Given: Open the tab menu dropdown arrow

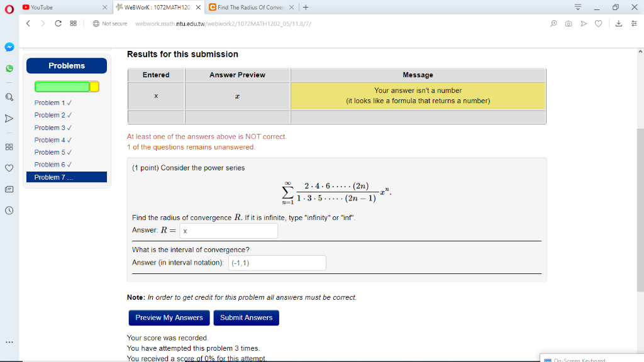Looking at the screenshot, I should pos(578,6).
